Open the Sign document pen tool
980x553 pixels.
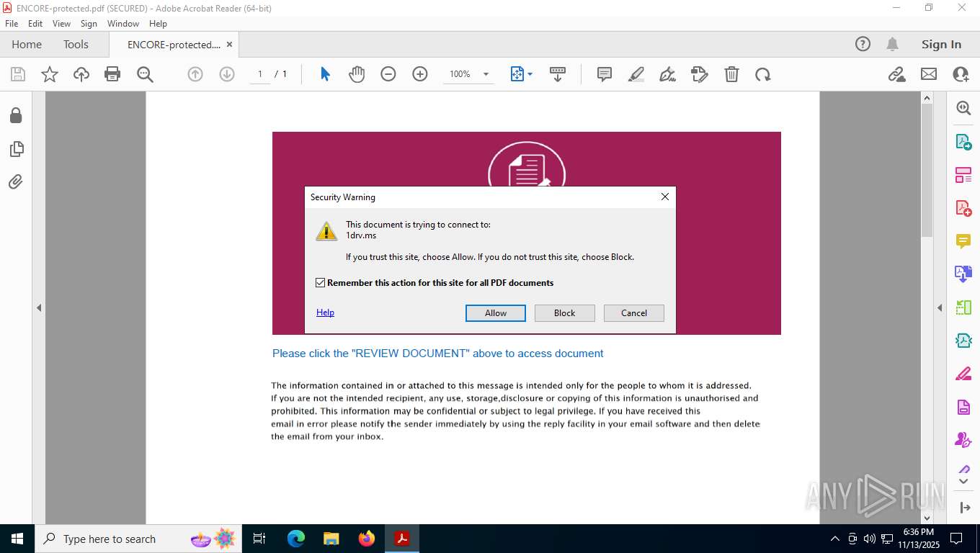click(668, 74)
